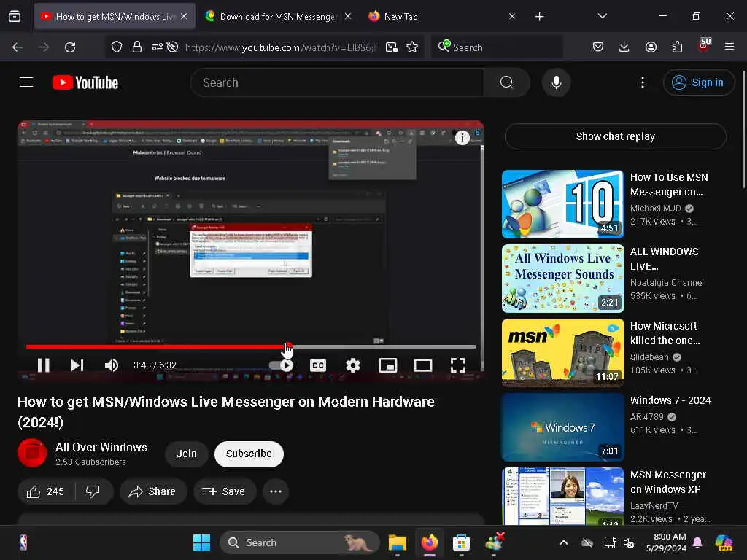The image size is (747, 560).
Task: Open the All Over Windows channel avatar
Action: coord(32,453)
